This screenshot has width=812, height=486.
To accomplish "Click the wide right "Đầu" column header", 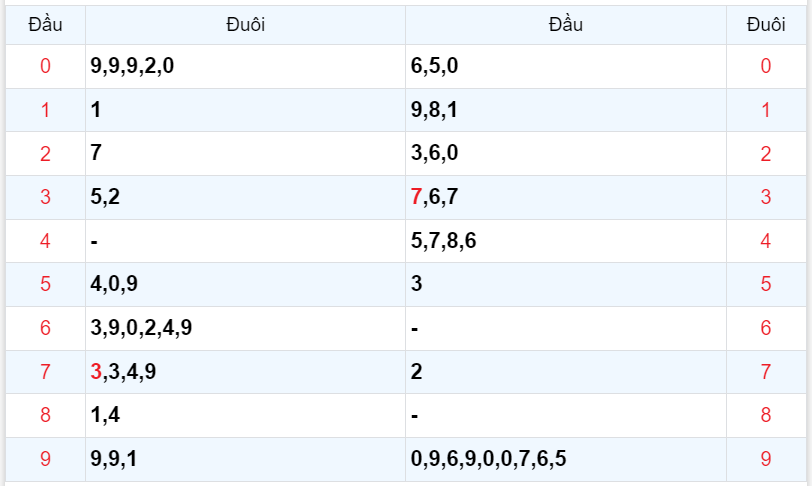I will tap(565, 25).
